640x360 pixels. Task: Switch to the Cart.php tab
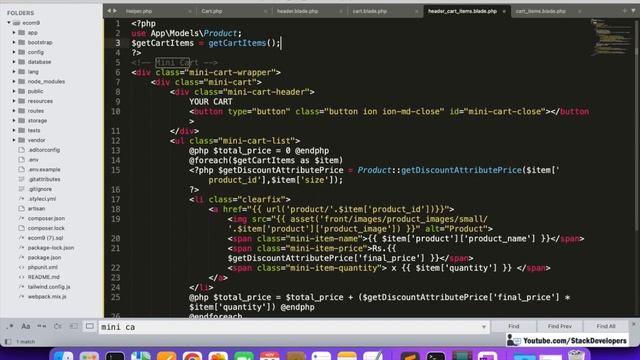[x=212, y=11]
